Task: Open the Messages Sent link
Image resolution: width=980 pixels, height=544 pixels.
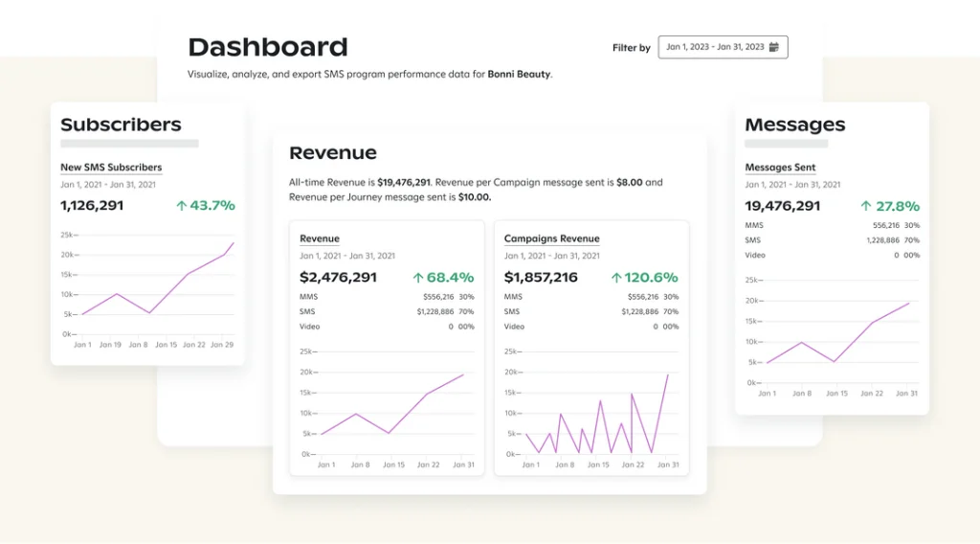Action: coord(780,168)
